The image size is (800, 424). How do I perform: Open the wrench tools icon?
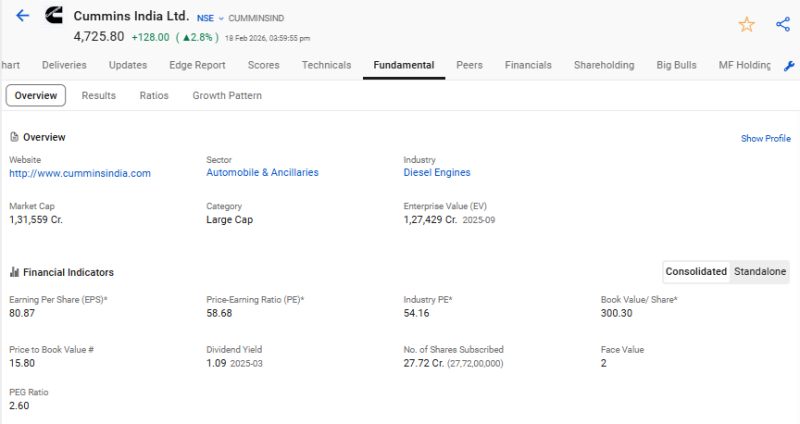tap(789, 65)
